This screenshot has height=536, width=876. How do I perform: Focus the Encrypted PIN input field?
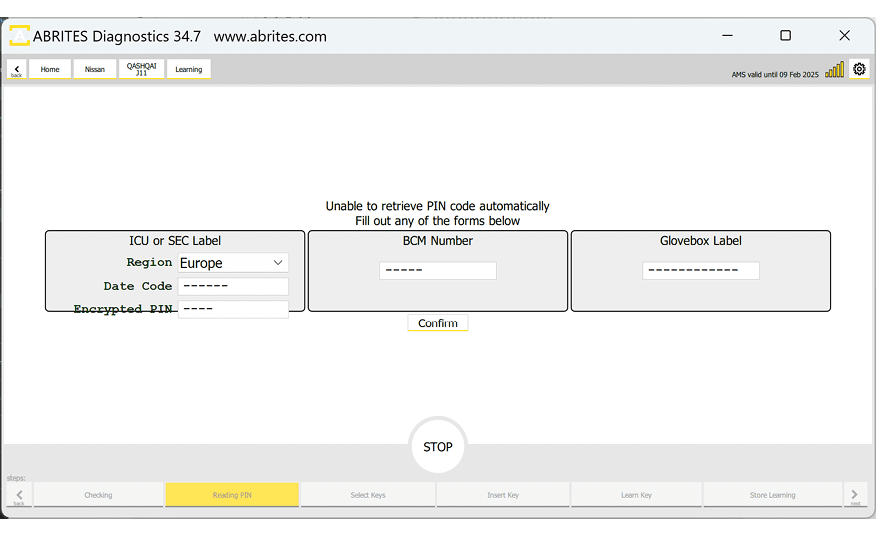coord(233,309)
